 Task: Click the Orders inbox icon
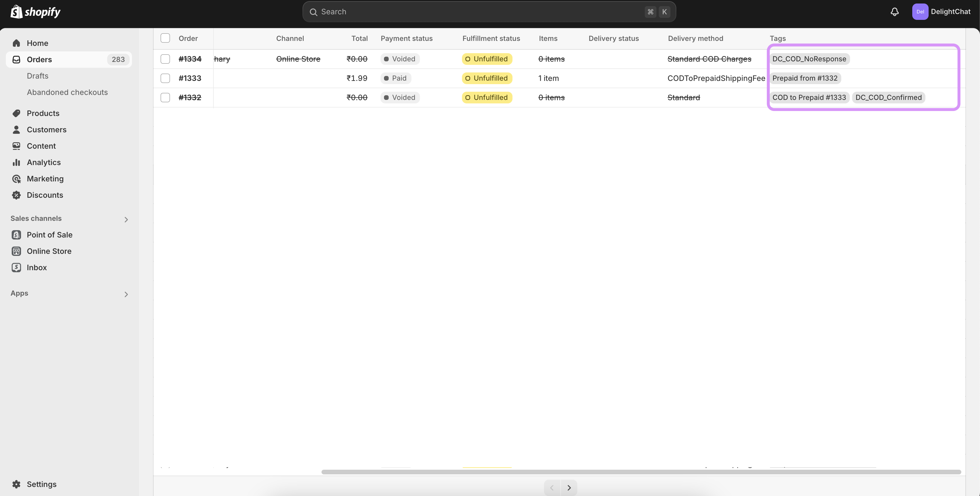pyautogui.click(x=16, y=59)
